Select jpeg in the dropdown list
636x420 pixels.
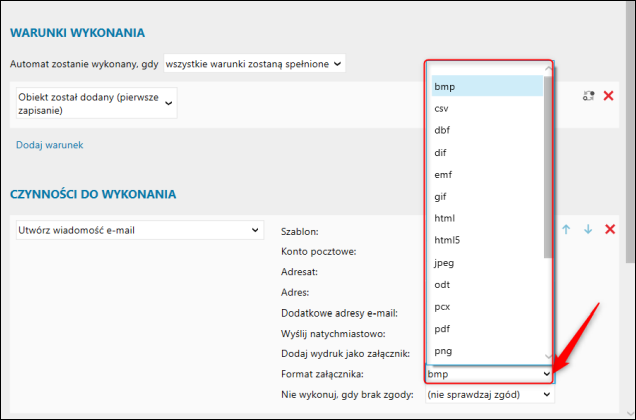click(445, 262)
